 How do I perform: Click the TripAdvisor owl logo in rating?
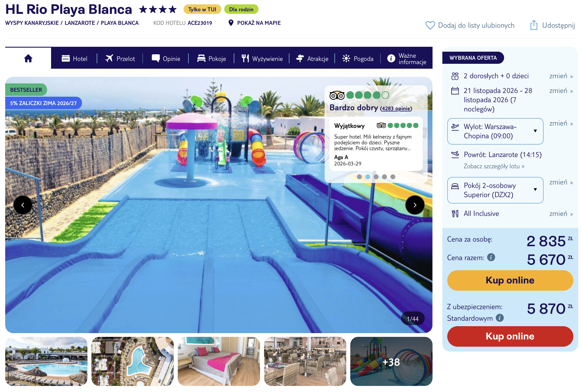click(337, 95)
